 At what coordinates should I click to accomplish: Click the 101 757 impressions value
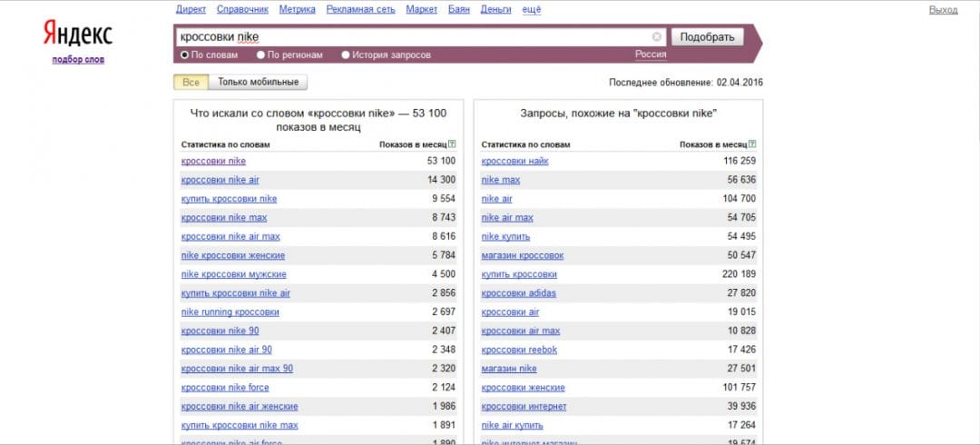coord(740,388)
